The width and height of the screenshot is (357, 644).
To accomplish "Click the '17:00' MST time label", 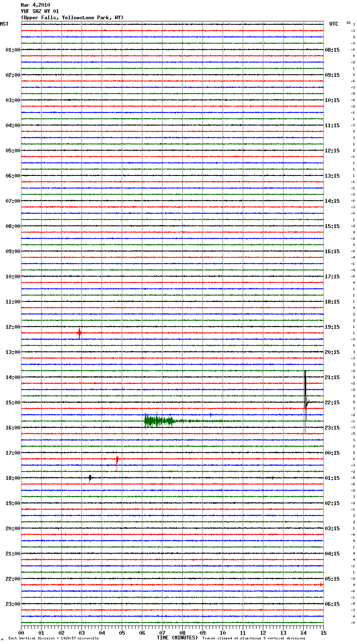I will tap(13, 453).
